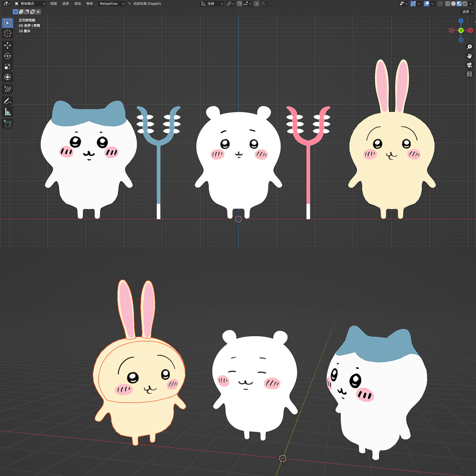Set selection mode to Subtract (third mode icon)
This screenshot has height=476, width=476.
pos(27,12)
